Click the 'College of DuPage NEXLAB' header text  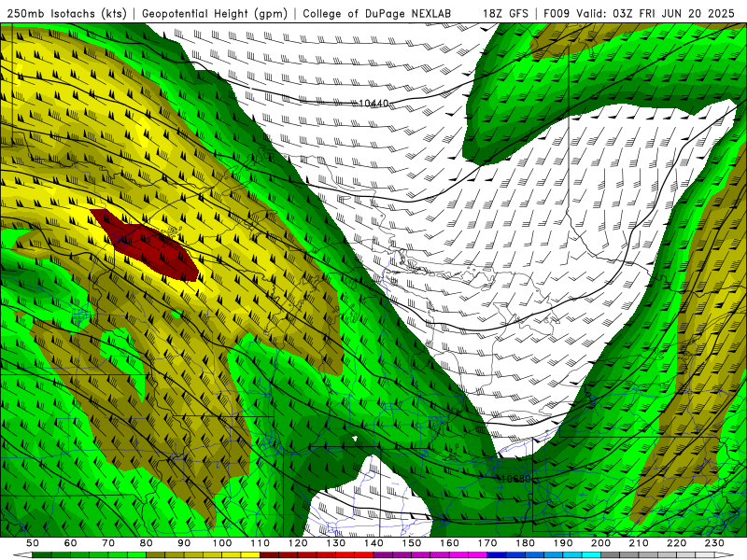coord(377,14)
